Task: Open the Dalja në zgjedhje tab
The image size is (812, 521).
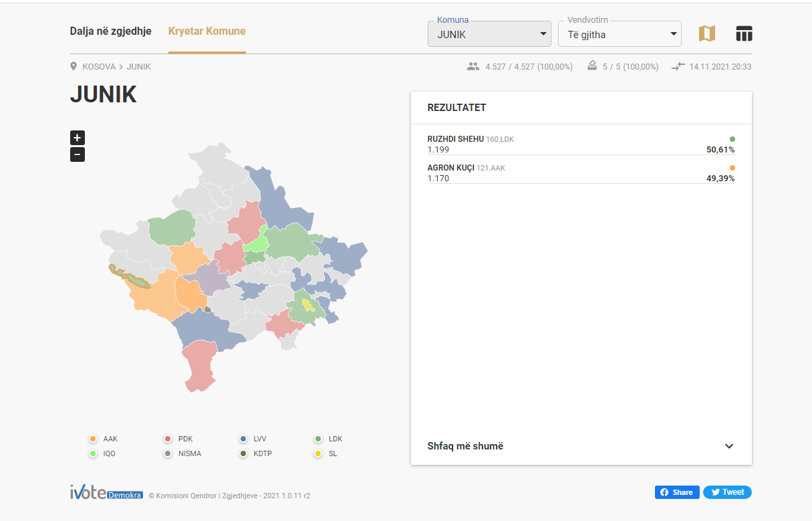Action: click(111, 31)
